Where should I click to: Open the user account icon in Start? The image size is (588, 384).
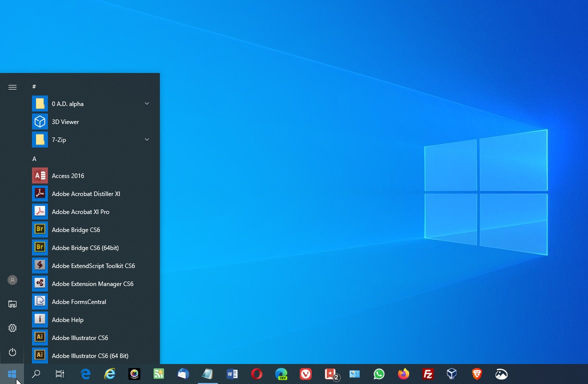pos(12,280)
